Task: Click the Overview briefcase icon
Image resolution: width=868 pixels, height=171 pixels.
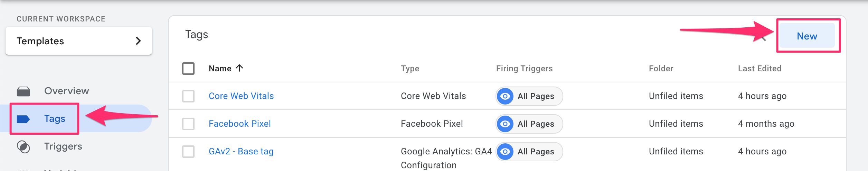Action: click(23, 91)
